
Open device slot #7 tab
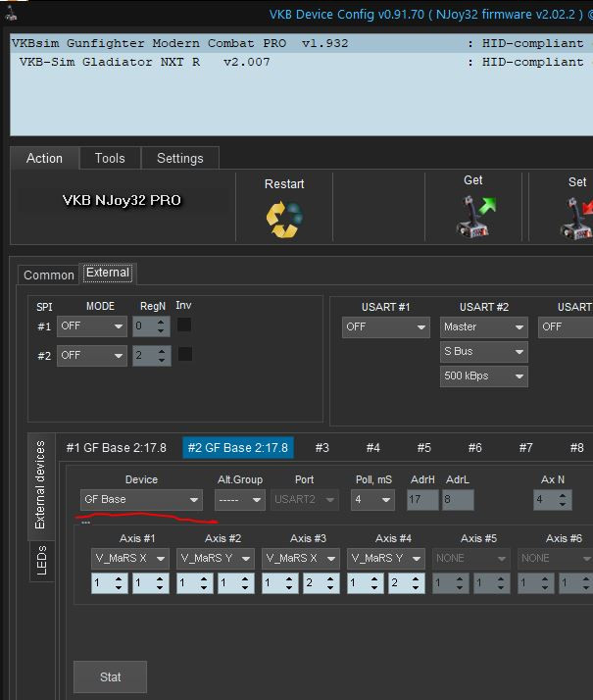point(525,448)
